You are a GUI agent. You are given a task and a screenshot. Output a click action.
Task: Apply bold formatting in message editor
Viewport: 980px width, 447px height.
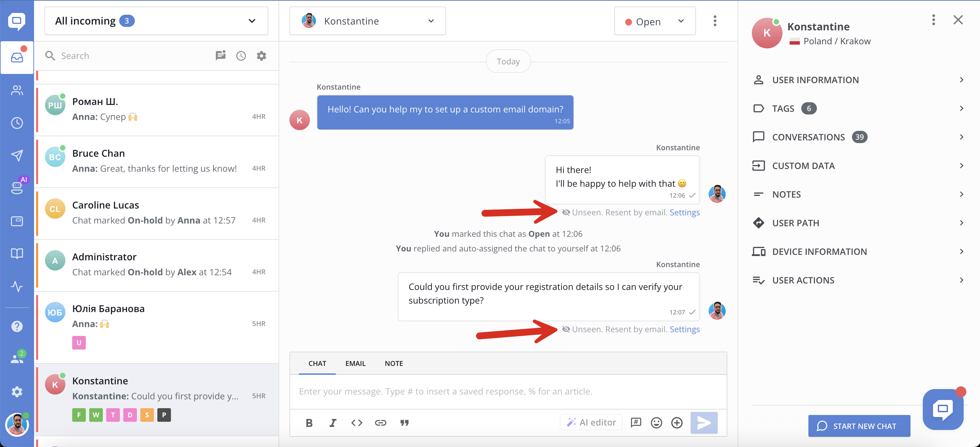point(309,422)
